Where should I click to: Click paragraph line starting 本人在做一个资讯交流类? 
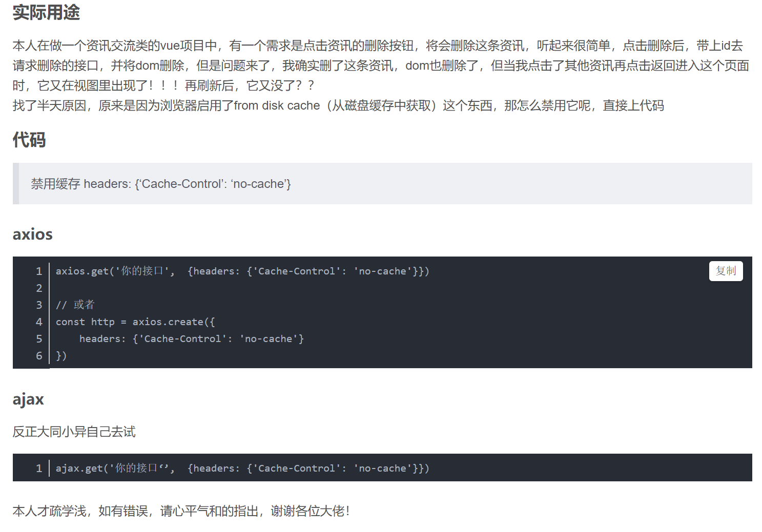[378, 46]
